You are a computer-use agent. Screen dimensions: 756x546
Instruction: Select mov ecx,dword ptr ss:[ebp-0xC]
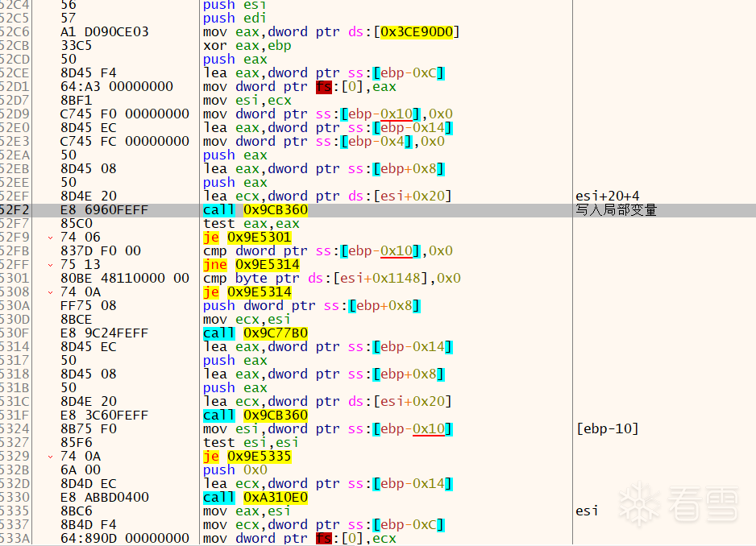[x=324, y=525]
